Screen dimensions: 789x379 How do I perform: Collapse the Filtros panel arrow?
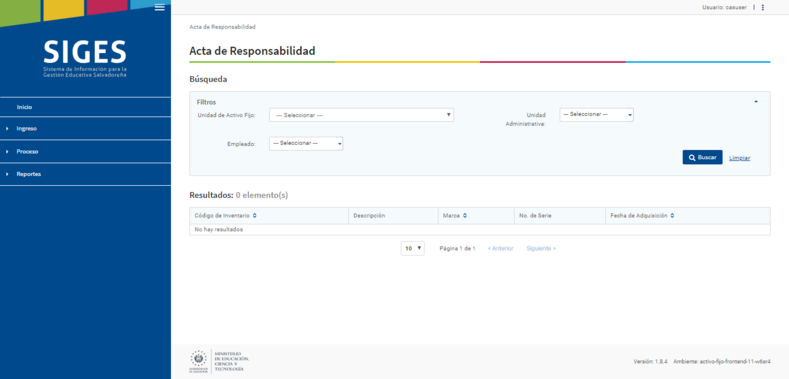[x=756, y=102]
